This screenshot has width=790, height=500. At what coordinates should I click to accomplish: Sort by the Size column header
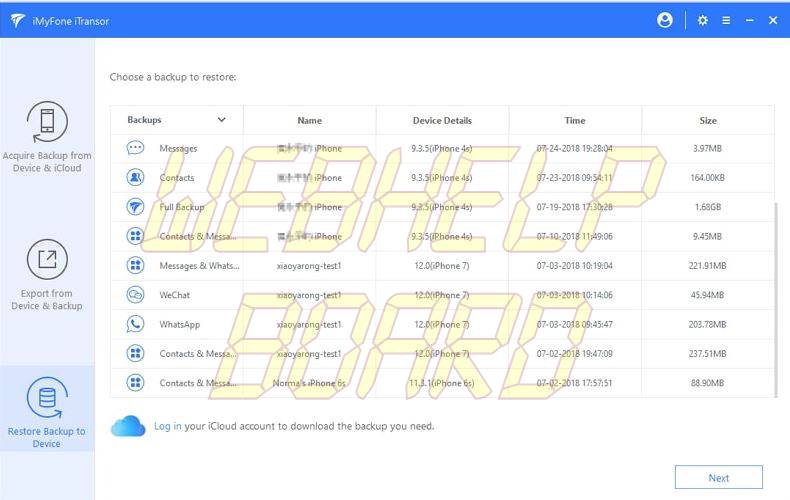point(708,120)
